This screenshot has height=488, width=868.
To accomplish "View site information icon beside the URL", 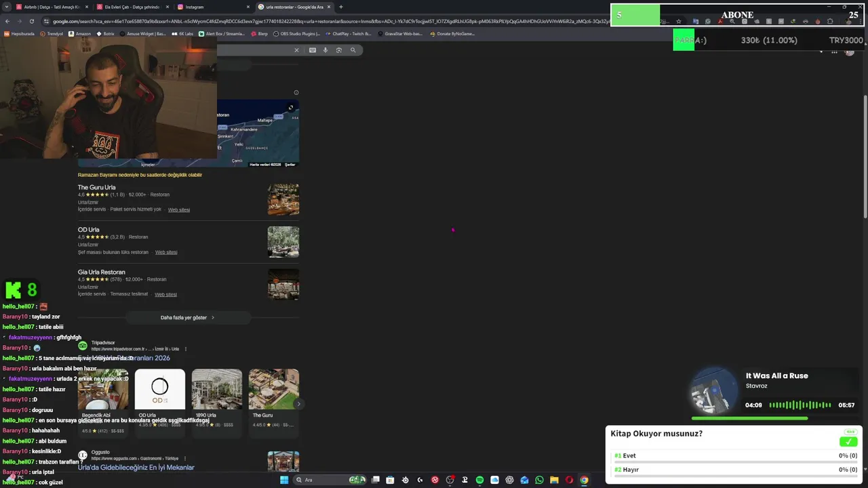I will coord(46,21).
